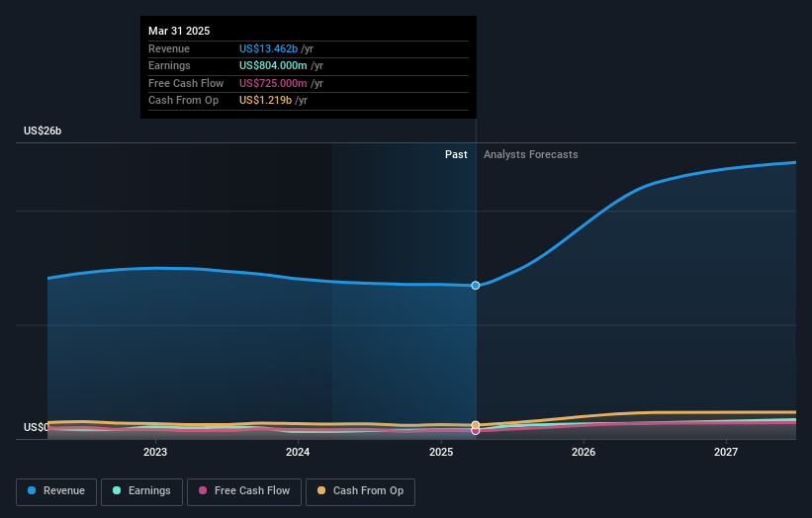The width and height of the screenshot is (812, 518).
Task: Click the pink Free Cash Flow data point
Action: [476, 431]
